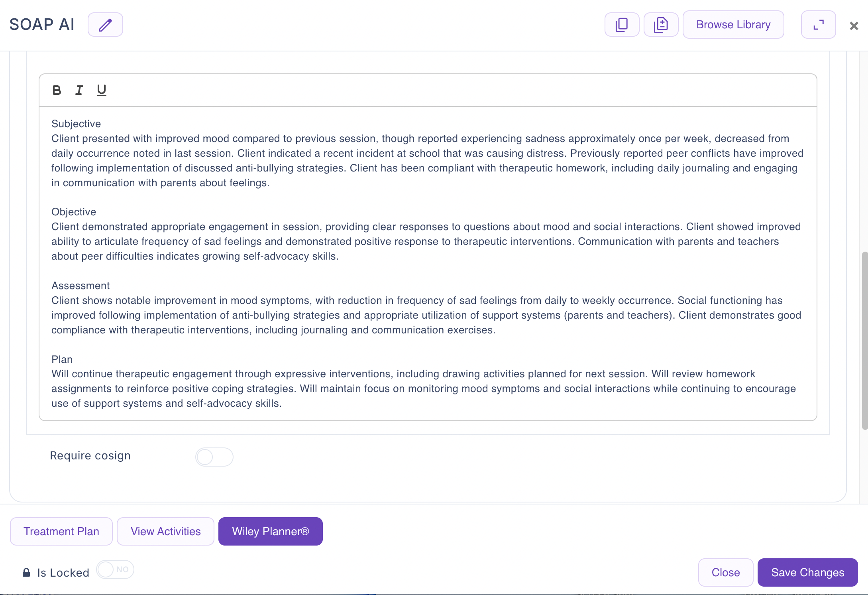Click the Objective heading in the note
Viewport: 868px width, 595px height.
[74, 212]
